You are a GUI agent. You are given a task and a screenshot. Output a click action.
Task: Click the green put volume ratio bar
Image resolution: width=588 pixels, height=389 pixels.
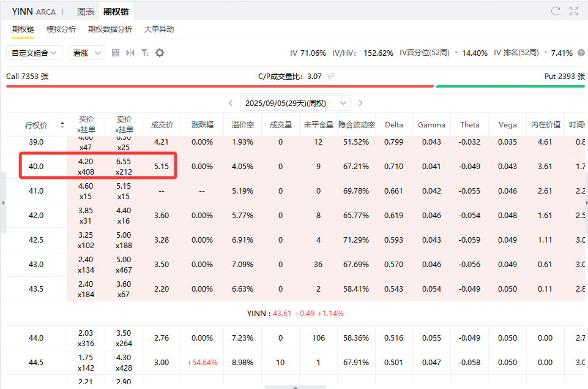pos(510,86)
